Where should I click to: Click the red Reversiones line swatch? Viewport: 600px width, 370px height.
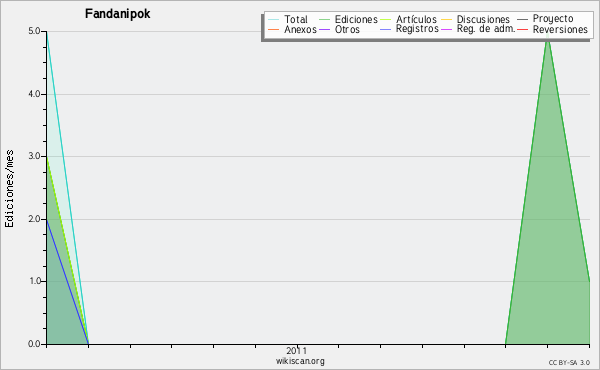point(522,29)
